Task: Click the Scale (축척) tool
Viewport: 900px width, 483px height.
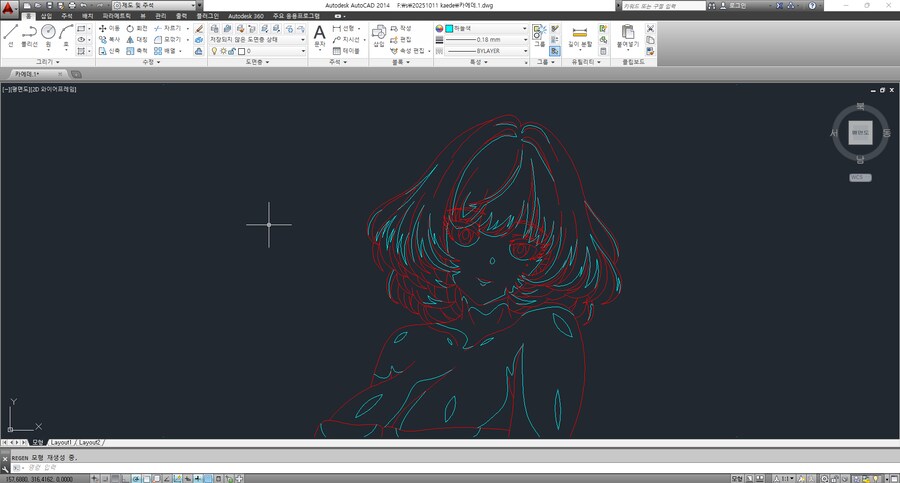Action: pos(137,51)
